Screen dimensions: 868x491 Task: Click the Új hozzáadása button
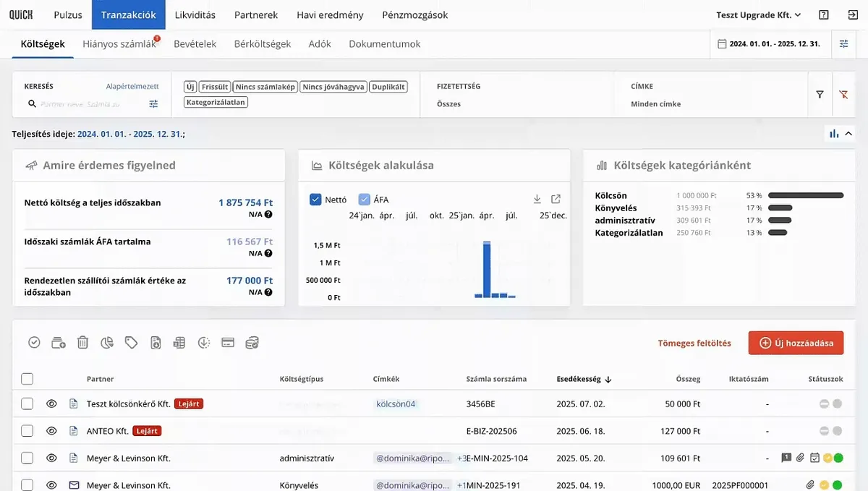796,343
